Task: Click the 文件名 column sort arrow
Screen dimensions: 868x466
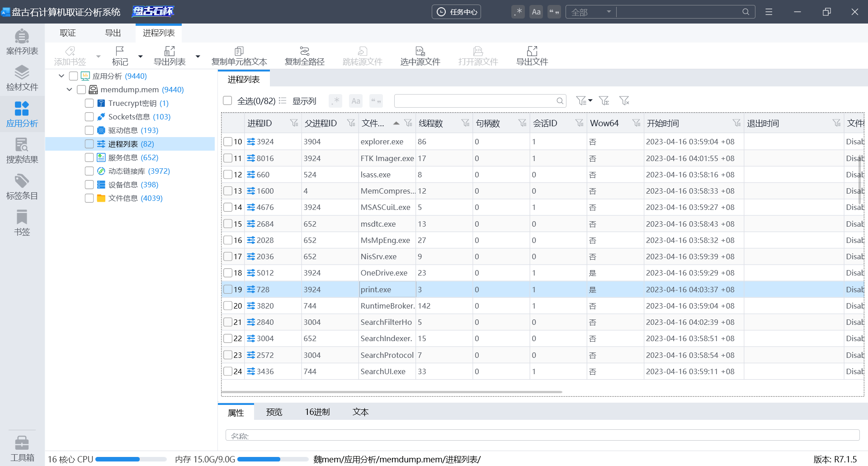Action: (x=396, y=123)
